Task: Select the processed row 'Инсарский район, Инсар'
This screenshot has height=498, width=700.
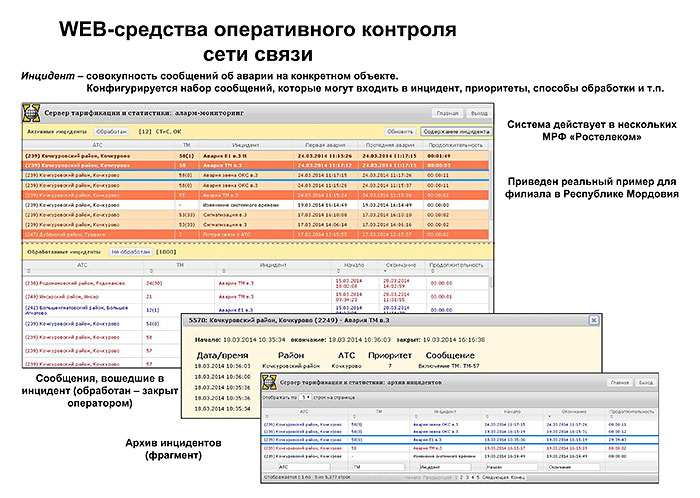Action: [256, 297]
